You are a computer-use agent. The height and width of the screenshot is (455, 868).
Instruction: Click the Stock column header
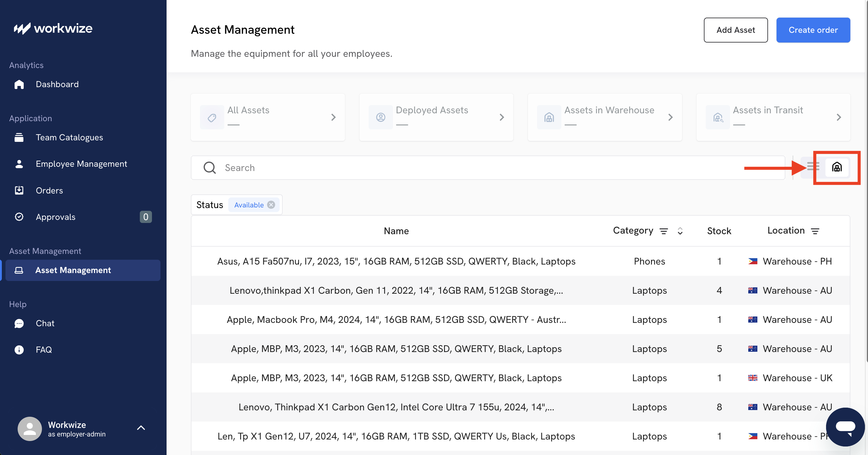coord(719,231)
